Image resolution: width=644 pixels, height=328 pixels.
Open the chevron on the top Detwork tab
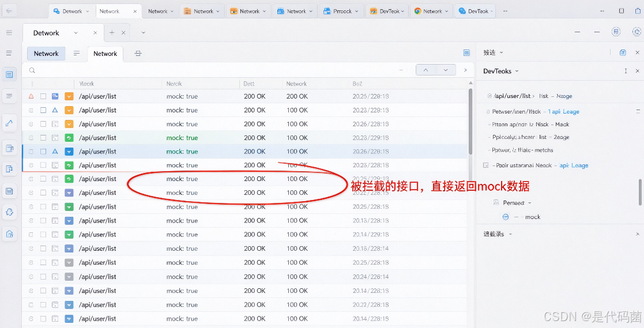click(88, 12)
